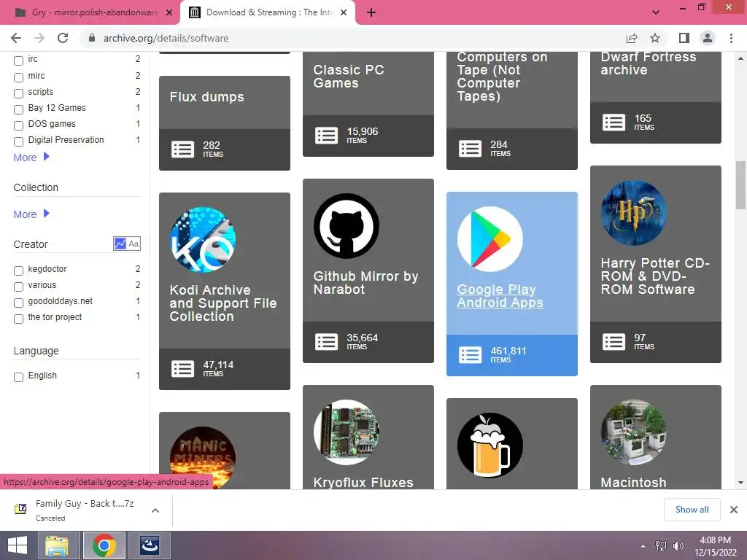This screenshot has width=747, height=560.
Task: Open the volume control in system tray
Action: (x=678, y=546)
